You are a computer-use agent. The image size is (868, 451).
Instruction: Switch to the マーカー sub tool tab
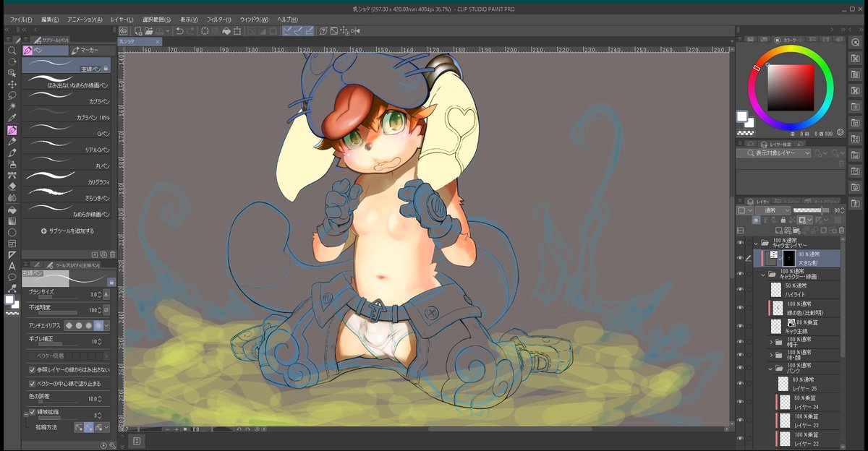[90, 51]
